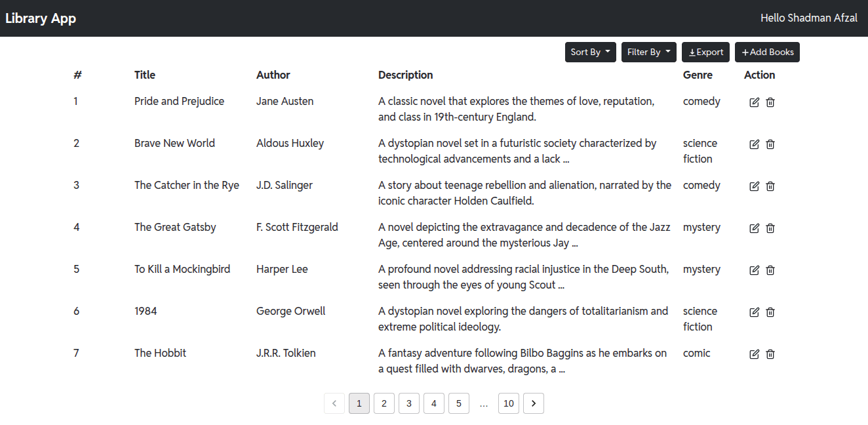
Task: Delete the 1984 book entry
Action: (x=770, y=312)
